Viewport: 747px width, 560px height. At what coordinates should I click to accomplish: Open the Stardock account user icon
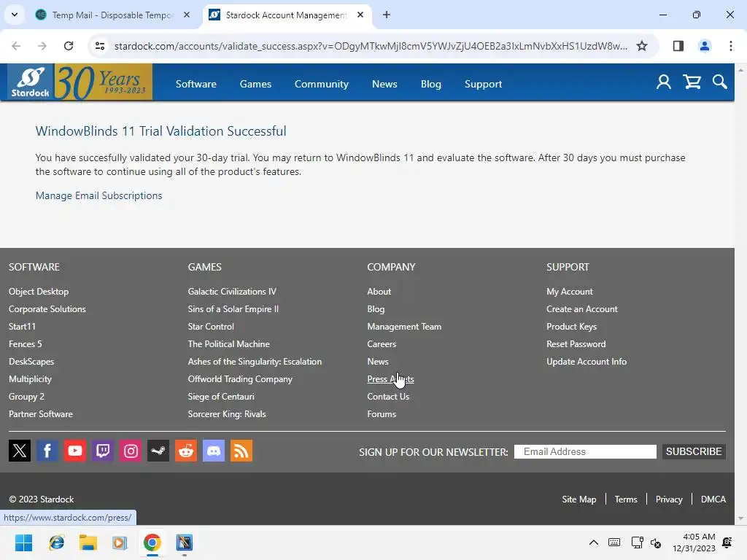(664, 82)
